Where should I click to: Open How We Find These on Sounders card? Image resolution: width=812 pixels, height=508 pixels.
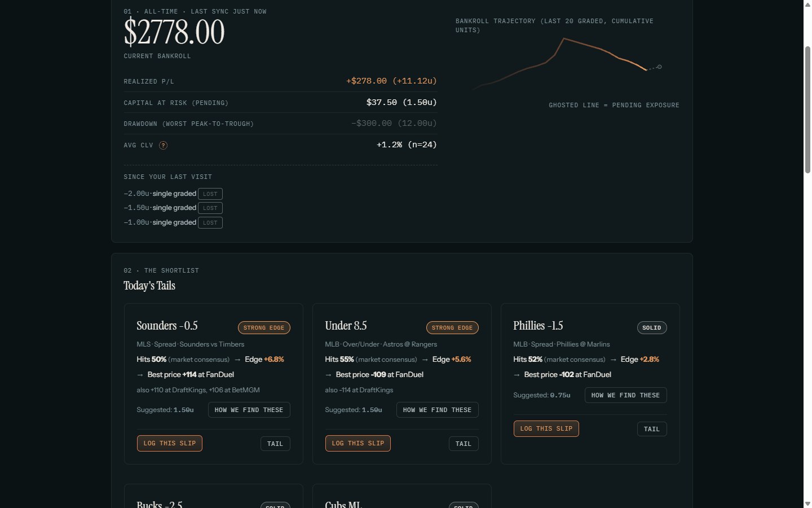coord(249,410)
